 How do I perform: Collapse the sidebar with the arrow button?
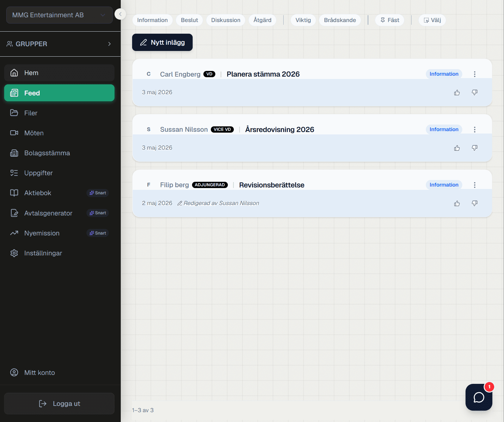pyautogui.click(x=120, y=14)
